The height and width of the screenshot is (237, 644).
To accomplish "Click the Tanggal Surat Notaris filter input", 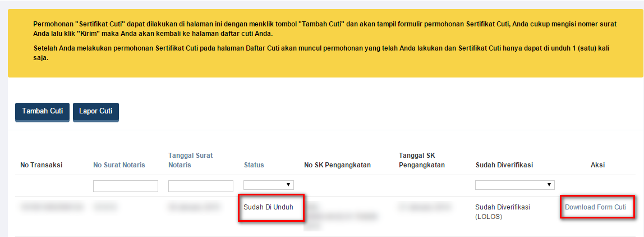I will [x=201, y=186].
